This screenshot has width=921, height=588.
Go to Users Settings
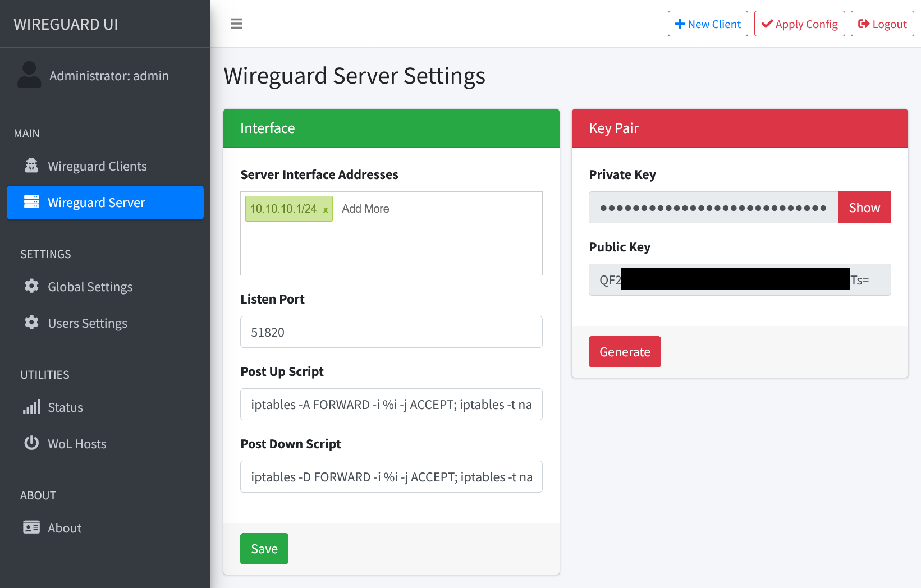pos(105,323)
